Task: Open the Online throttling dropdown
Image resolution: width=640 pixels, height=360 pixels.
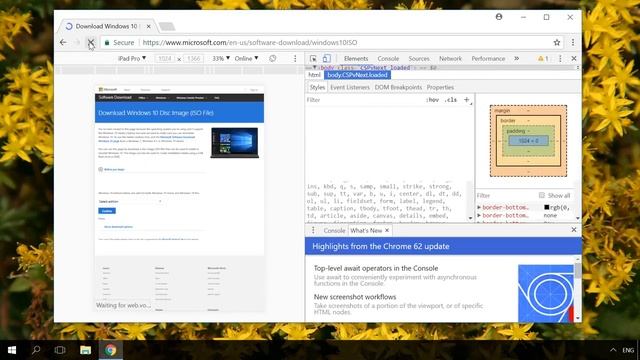Action: click(x=246, y=58)
